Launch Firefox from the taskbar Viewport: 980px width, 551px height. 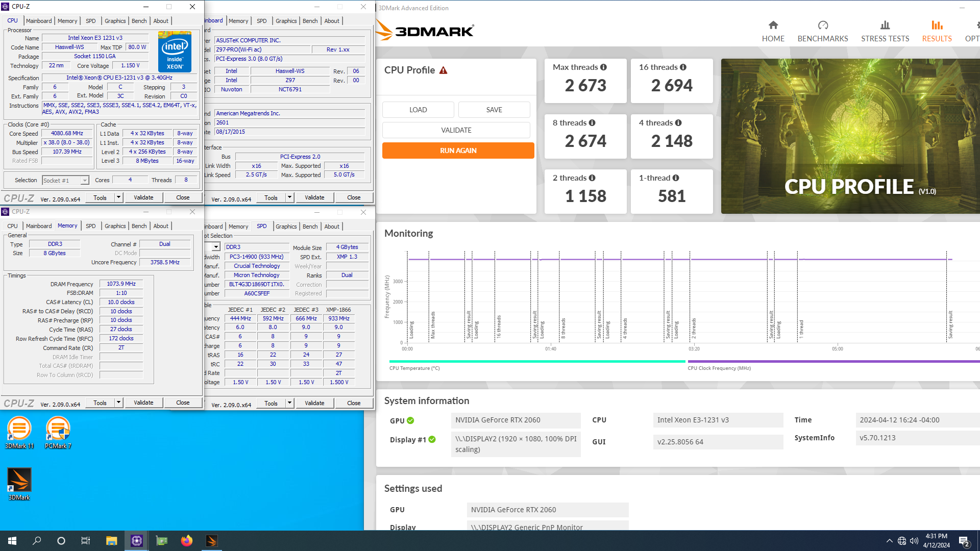[x=186, y=541]
